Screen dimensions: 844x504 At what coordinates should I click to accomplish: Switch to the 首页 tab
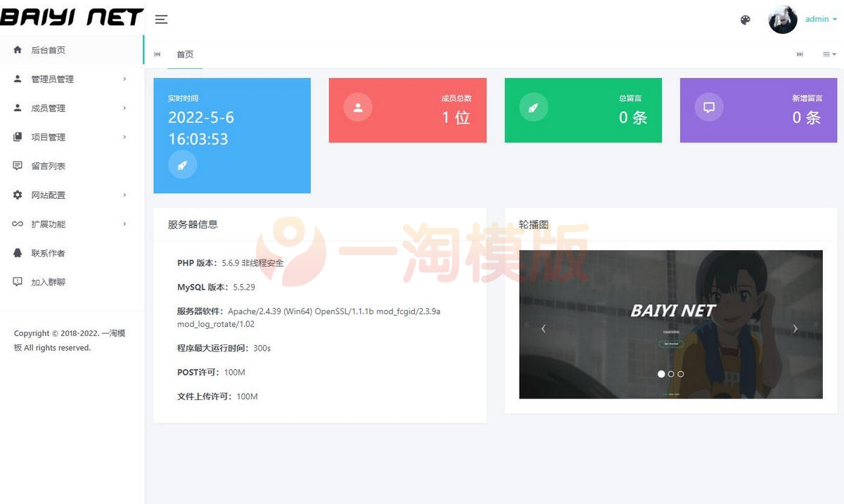[185, 54]
